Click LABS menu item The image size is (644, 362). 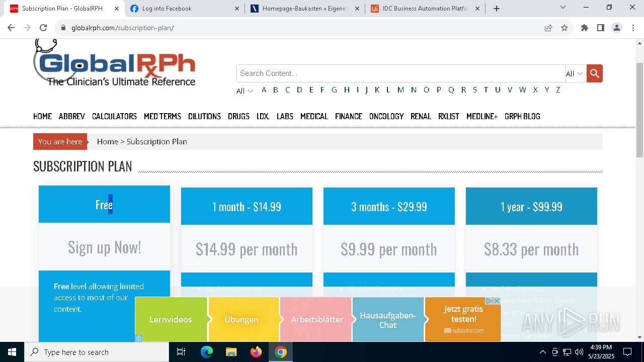(x=285, y=116)
